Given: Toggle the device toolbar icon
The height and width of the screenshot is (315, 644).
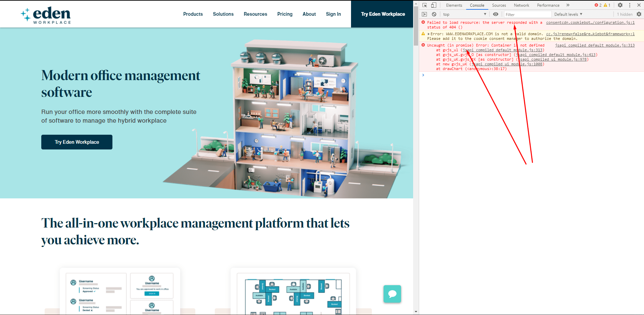Looking at the screenshot, I should (x=434, y=5).
